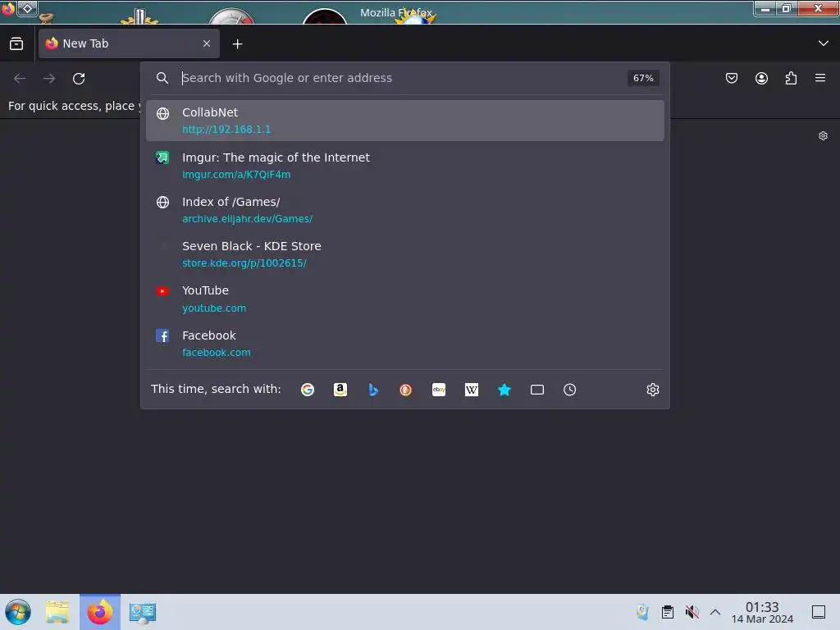Click the Imgur favicon
The height and width of the screenshot is (630, 840).
click(x=162, y=157)
